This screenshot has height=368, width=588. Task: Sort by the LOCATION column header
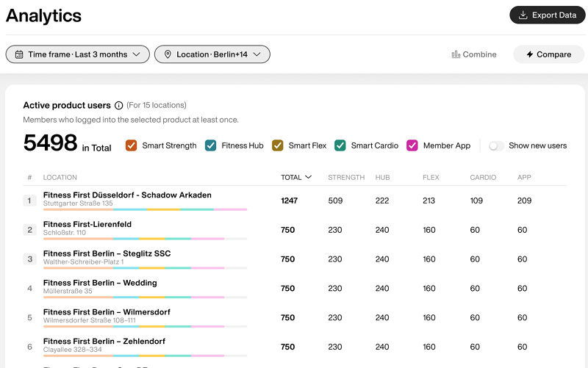click(x=60, y=177)
